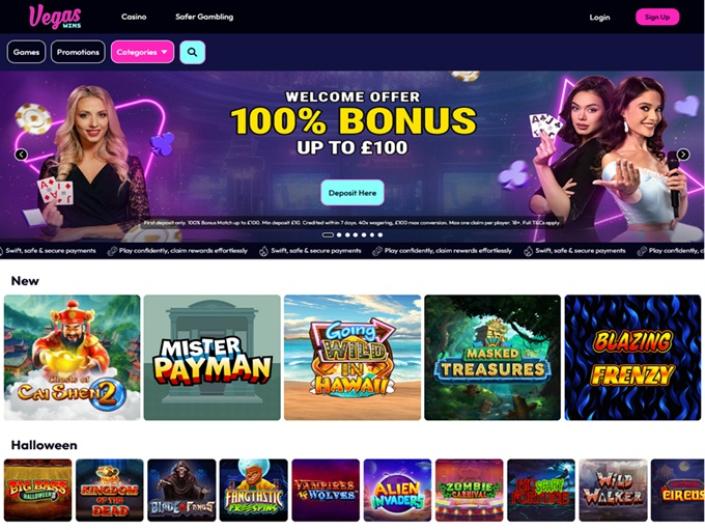Screen dimensions: 705x530
Task: Open Masked Treasures game tile
Action: (492, 357)
